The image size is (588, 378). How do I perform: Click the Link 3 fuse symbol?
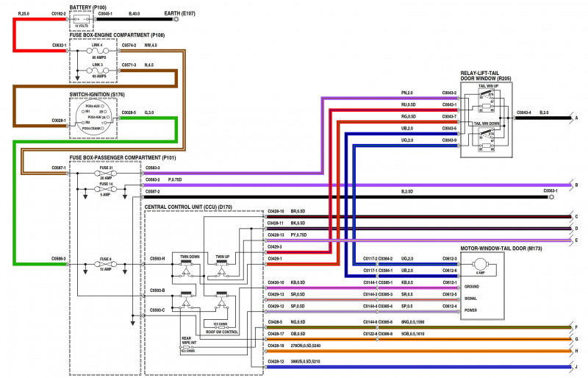coord(98,70)
